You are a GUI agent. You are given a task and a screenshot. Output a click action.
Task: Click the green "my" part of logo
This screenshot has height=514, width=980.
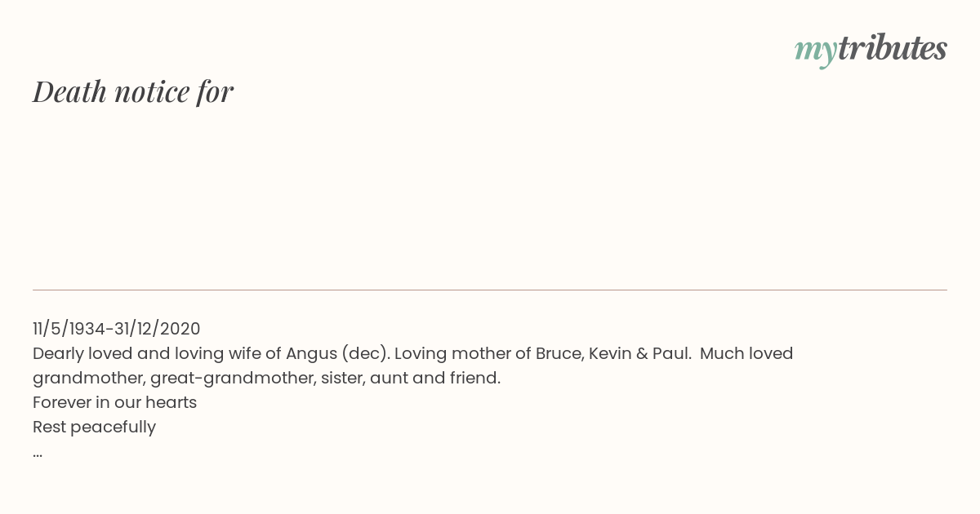(815, 51)
